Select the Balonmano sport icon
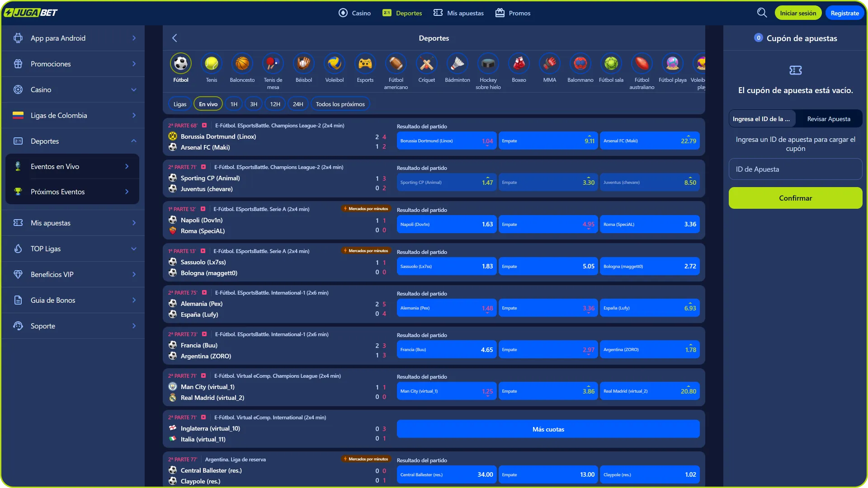The width and height of the screenshot is (868, 488). [x=580, y=64]
